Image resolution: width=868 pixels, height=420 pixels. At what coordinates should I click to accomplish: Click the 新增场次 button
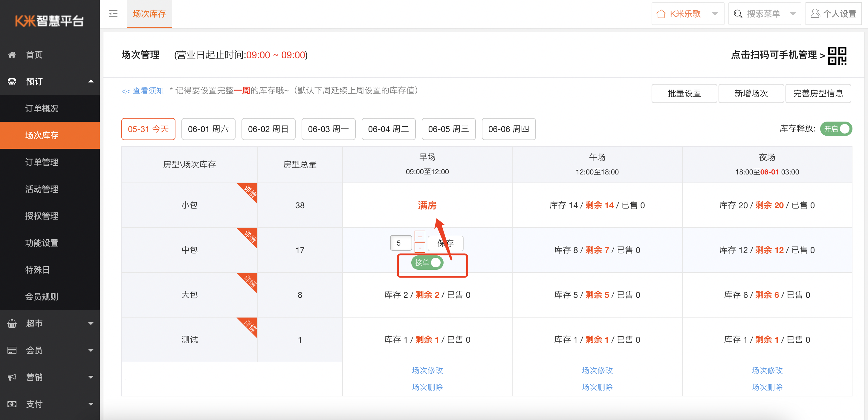pos(751,93)
